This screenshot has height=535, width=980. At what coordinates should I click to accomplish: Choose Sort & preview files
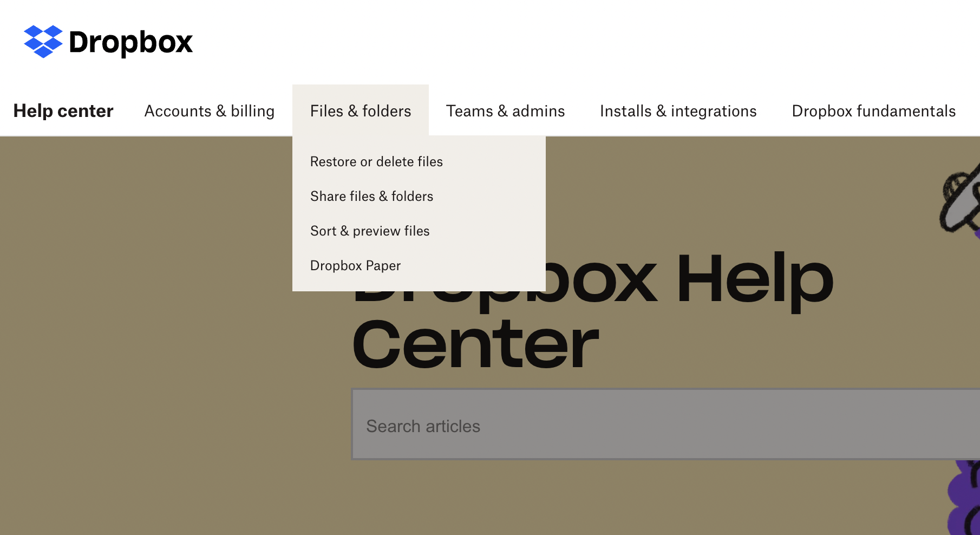point(370,231)
